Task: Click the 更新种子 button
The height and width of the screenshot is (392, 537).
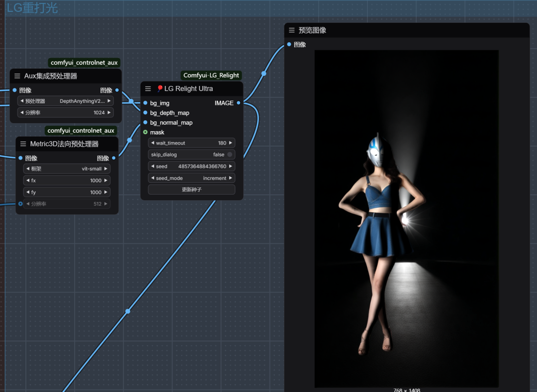Action: [x=191, y=189]
